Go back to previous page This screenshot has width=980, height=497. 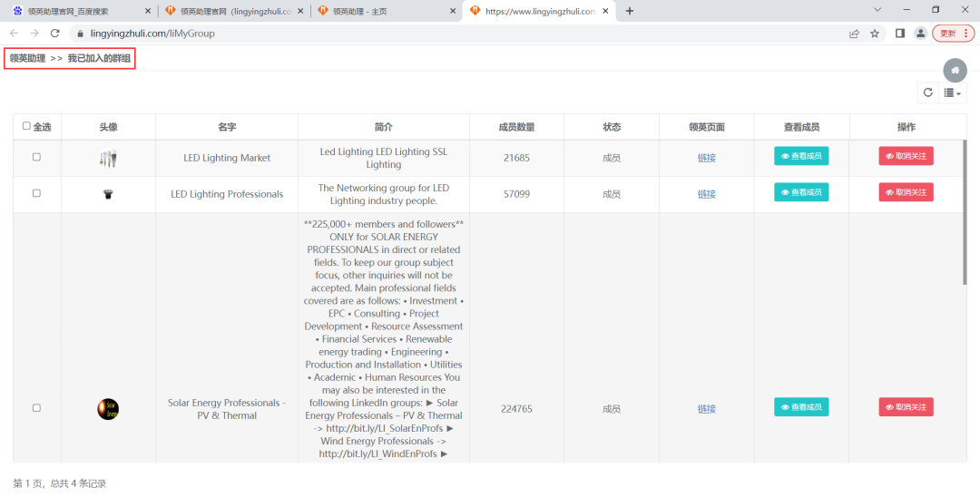coord(15,34)
